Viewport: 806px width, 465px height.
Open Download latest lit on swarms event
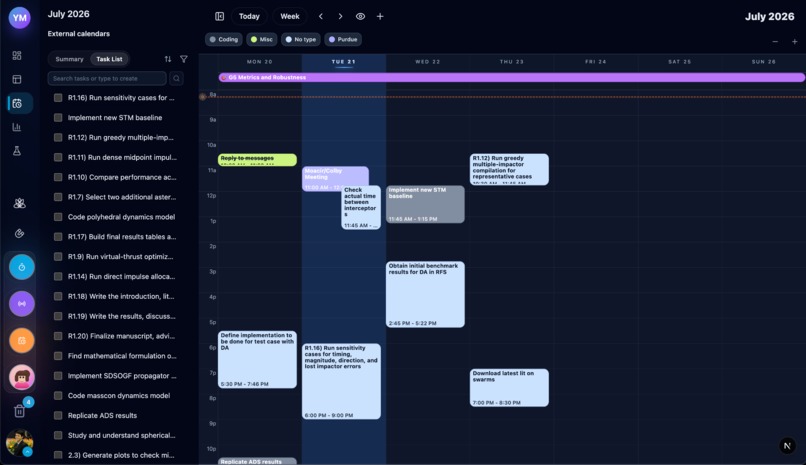509,388
